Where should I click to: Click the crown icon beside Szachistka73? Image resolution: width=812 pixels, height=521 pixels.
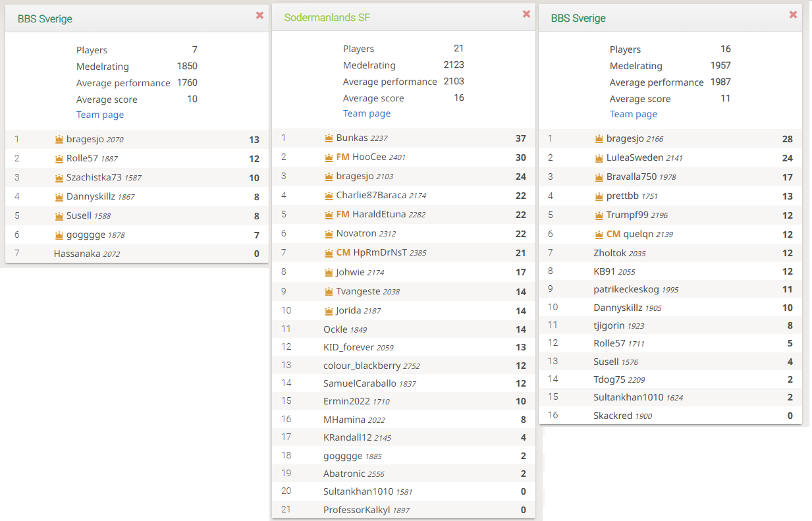point(59,177)
